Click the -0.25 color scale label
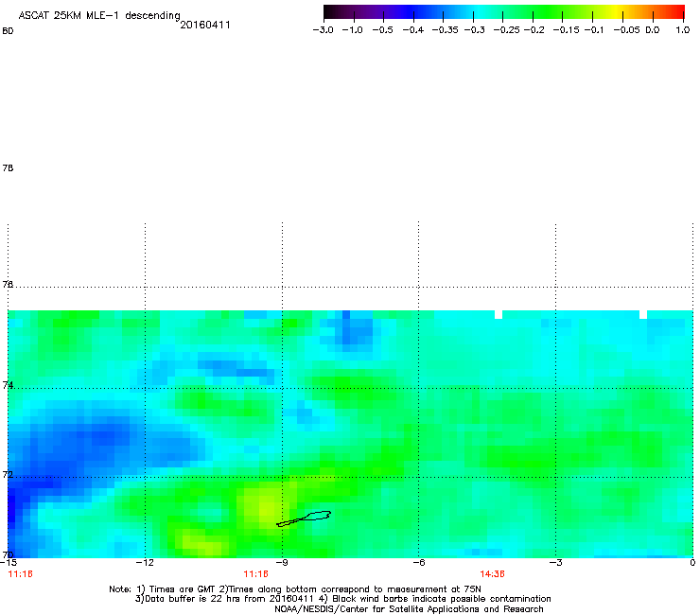 point(507,30)
